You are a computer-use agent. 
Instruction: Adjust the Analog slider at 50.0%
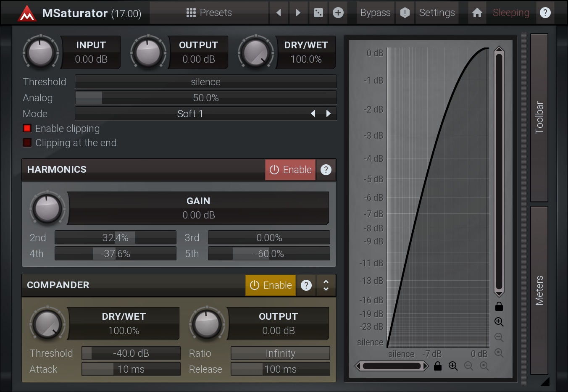pyautogui.click(x=205, y=98)
